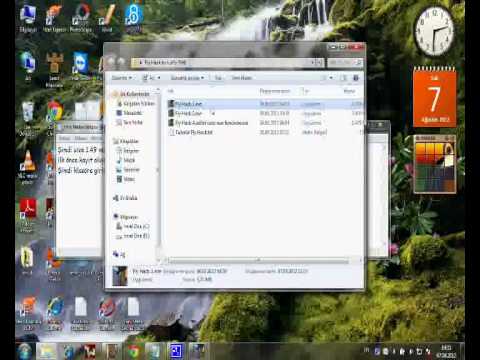The width and height of the screenshot is (480, 360).
Task: Go back in the Explorer window
Action: point(111,62)
